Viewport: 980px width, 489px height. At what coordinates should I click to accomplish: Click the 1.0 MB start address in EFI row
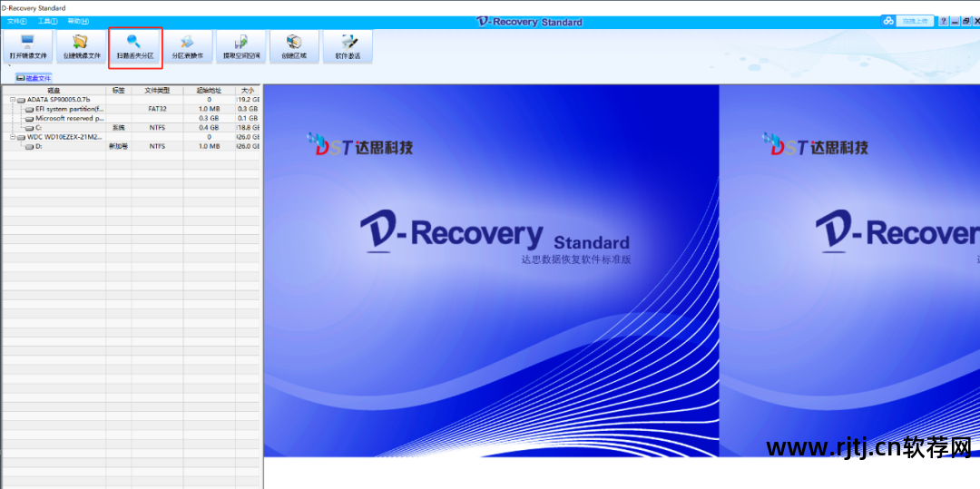point(209,109)
